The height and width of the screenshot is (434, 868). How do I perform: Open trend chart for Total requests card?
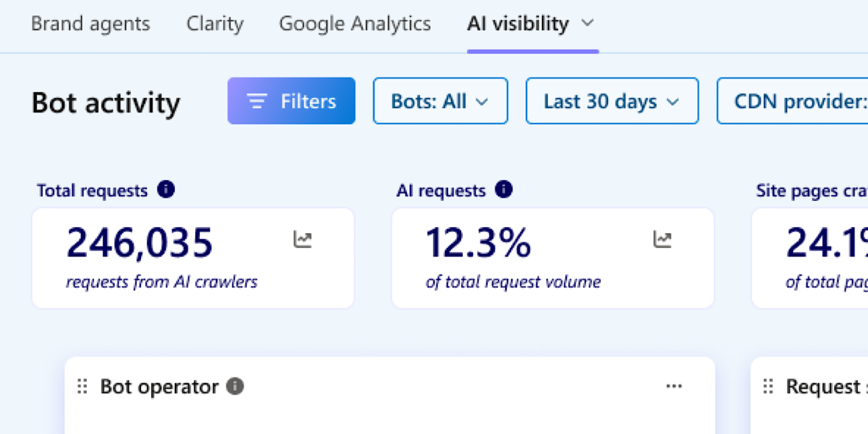click(x=303, y=239)
